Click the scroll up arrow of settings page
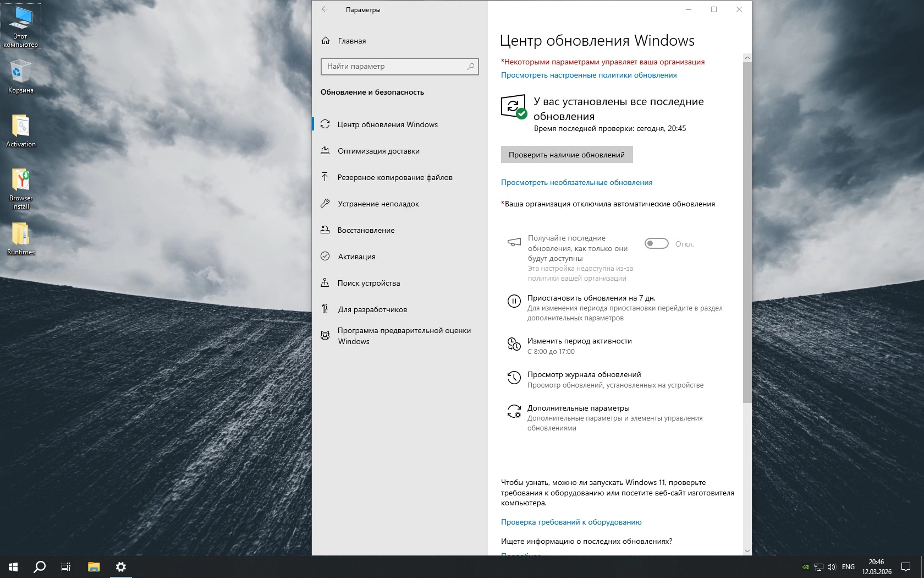The width and height of the screenshot is (924, 578). [747, 58]
